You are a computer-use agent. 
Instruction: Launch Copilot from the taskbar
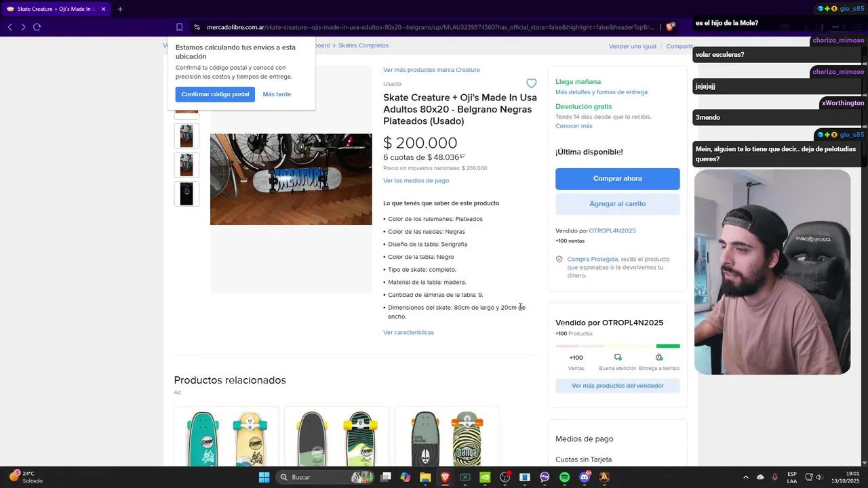pos(406,477)
